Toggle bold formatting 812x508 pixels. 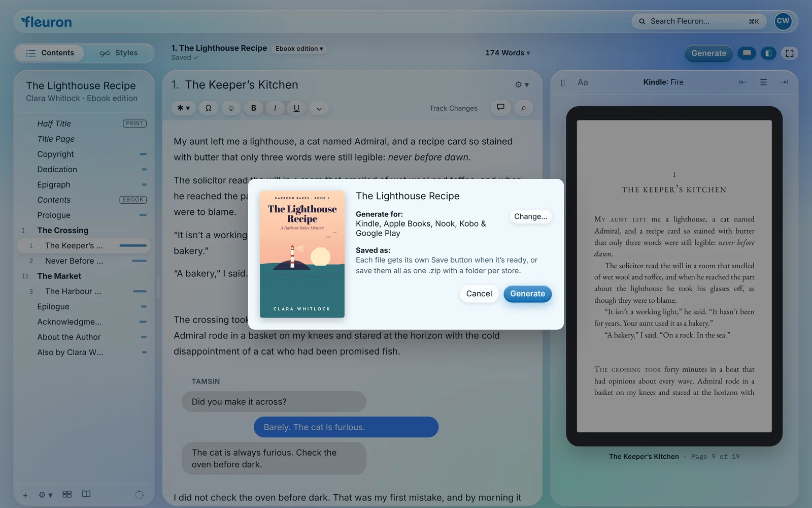pyautogui.click(x=254, y=108)
